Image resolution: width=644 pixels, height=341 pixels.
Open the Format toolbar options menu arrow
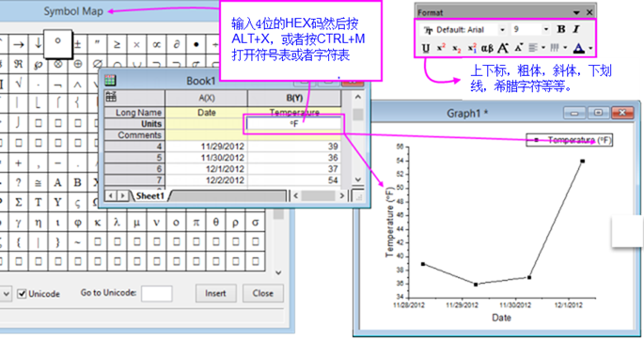(576, 13)
